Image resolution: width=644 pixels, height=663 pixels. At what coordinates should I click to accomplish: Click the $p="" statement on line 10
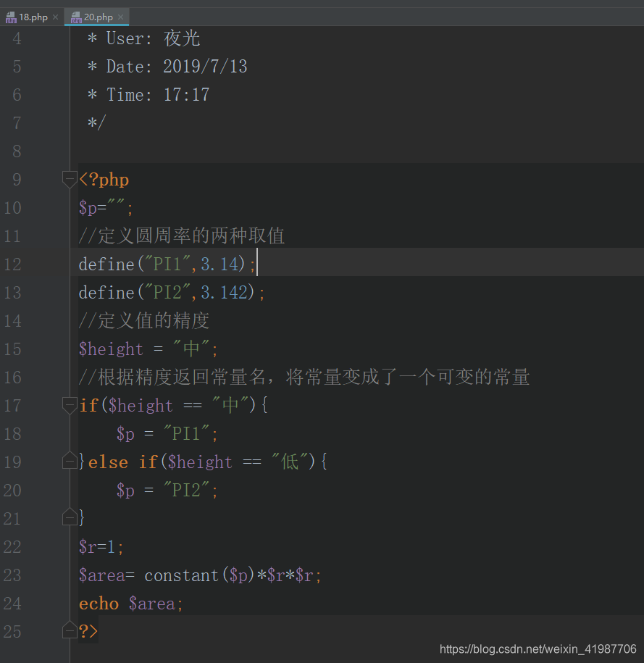pos(106,208)
